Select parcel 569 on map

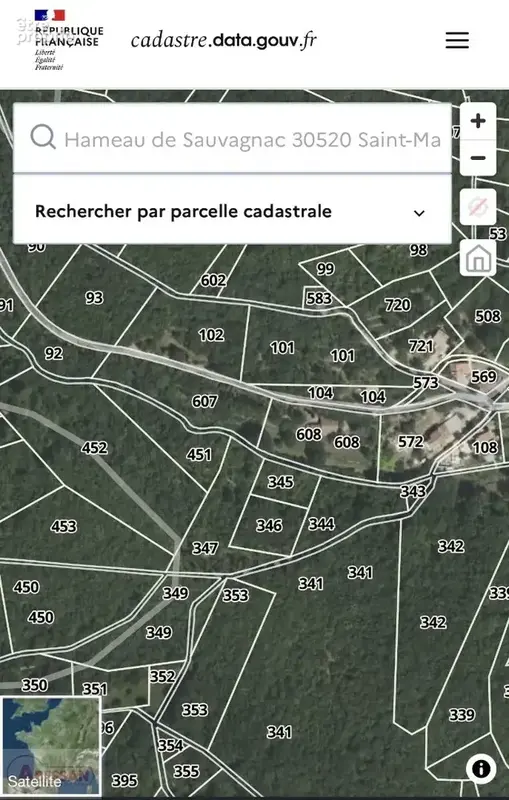(483, 377)
